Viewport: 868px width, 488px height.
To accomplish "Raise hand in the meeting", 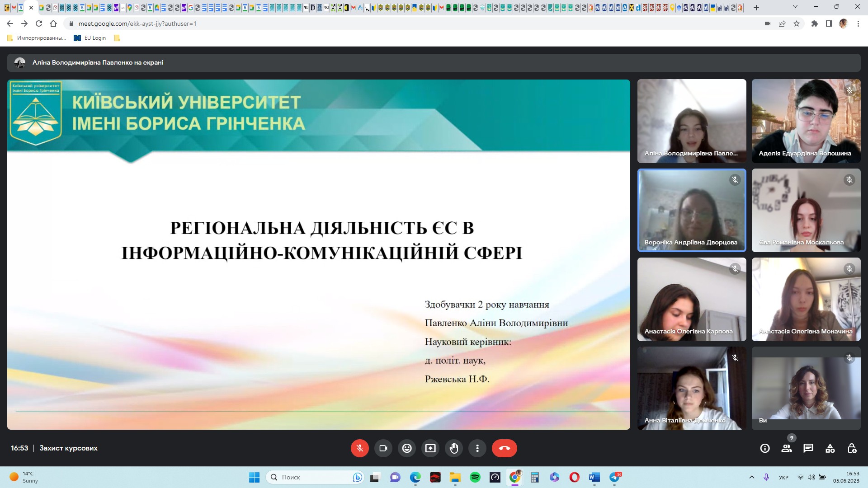I will (454, 448).
